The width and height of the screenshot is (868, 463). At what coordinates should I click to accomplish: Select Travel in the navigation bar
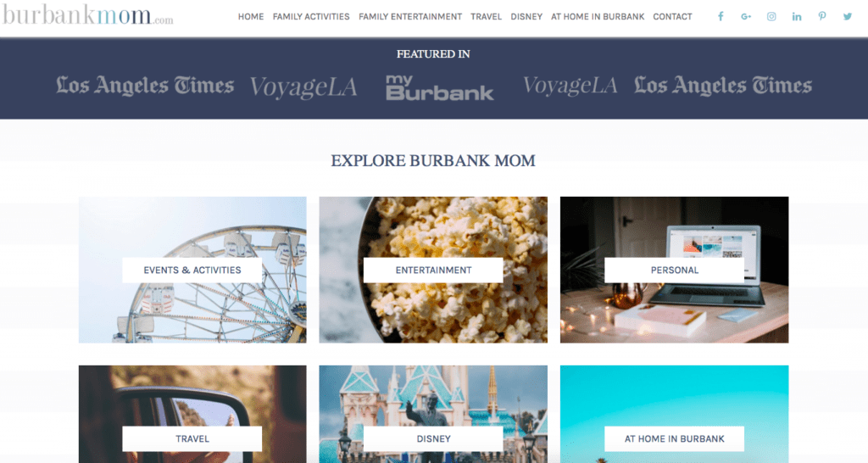click(486, 17)
